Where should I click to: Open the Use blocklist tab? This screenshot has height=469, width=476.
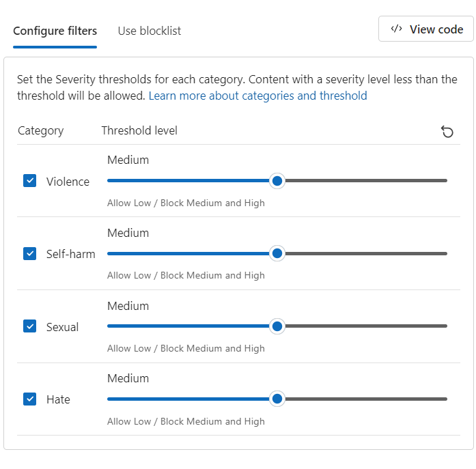(x=149, y=31)
